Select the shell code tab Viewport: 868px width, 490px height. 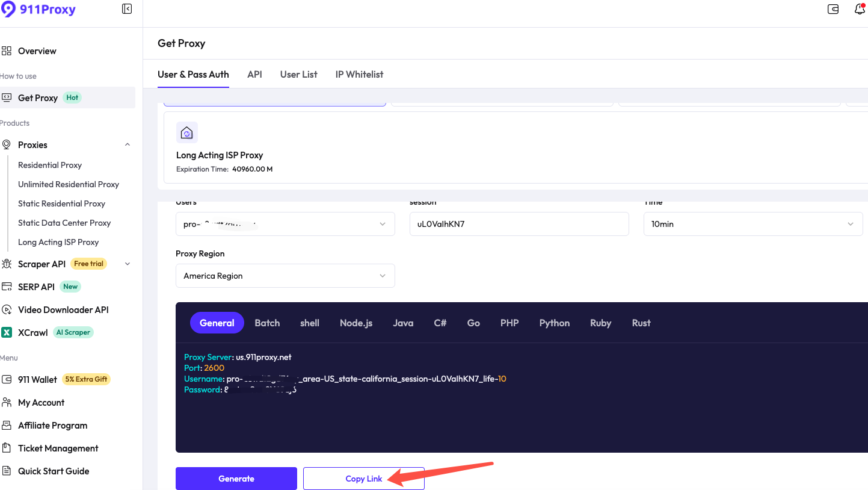click(x=310, y=323)
